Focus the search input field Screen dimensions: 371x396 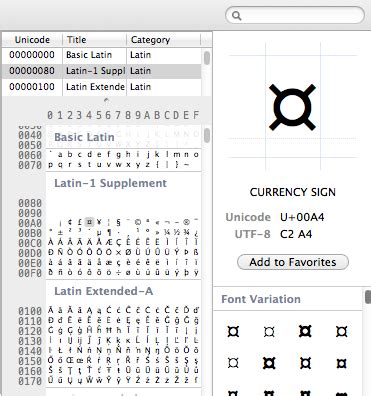[295, 16]
